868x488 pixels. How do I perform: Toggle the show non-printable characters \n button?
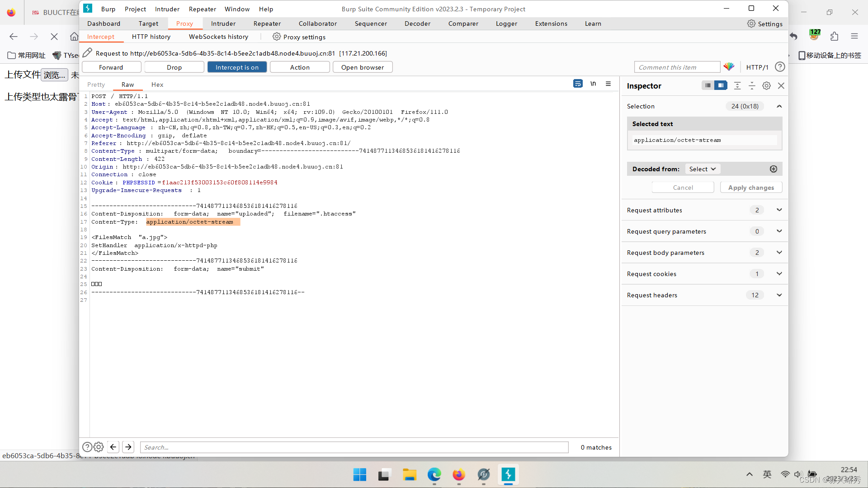click(593, 84)
